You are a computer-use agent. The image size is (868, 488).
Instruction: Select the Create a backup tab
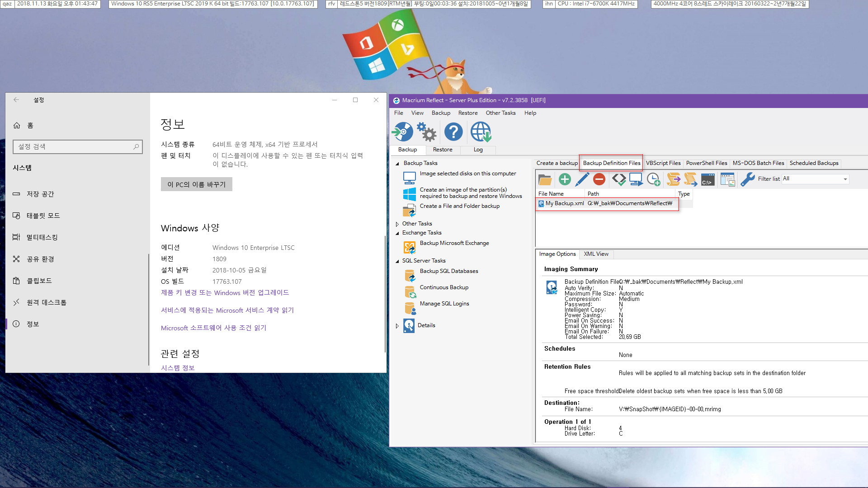557,163
